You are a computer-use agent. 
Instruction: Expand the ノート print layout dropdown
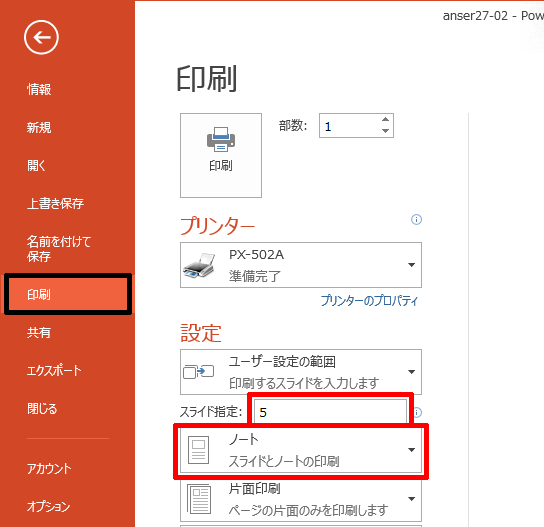click(411, 450)
